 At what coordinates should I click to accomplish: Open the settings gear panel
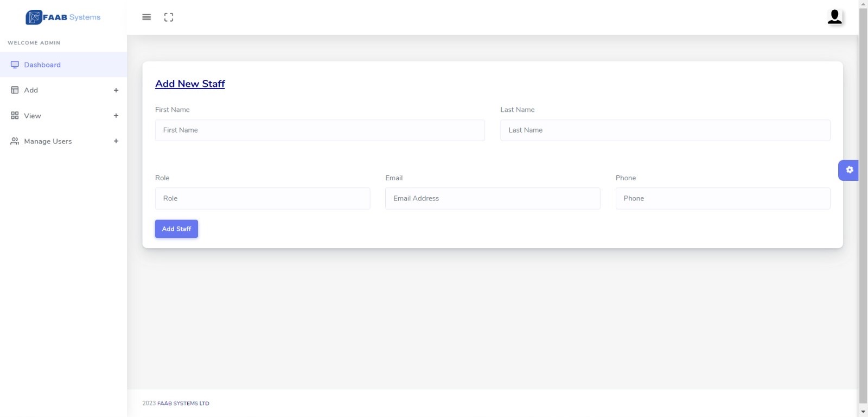(849, 170)
